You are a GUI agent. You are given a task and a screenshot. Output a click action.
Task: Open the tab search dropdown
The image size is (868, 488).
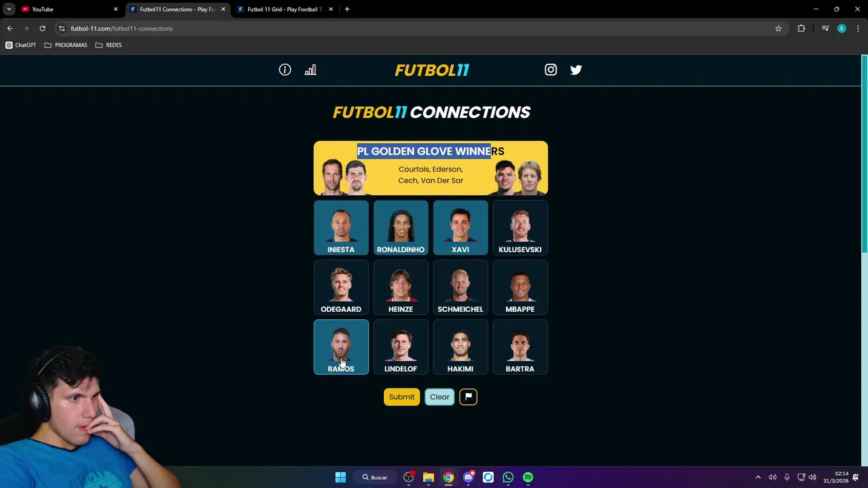click(9, 9)
